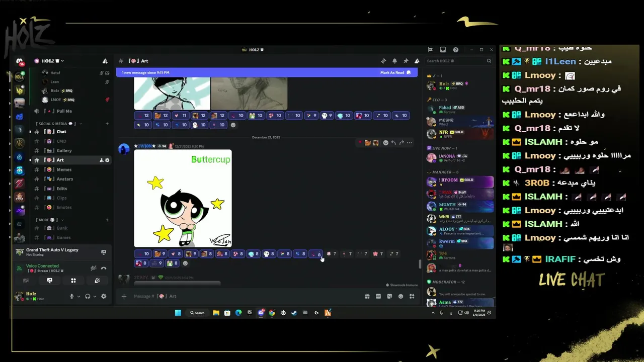
Task: Click the reply arrow on message toolbar
Action: (393, 143)
